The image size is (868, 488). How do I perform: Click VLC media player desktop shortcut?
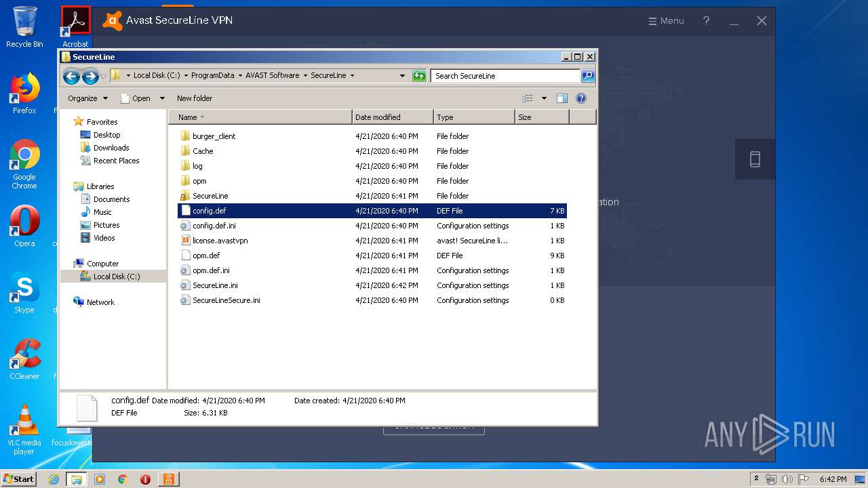24,430
